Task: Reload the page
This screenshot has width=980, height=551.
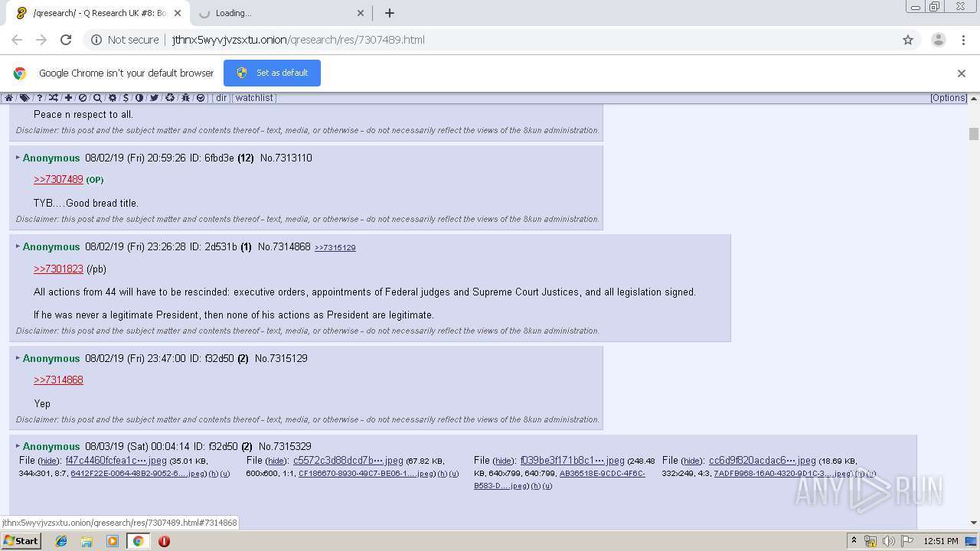Action: (66, 40)
